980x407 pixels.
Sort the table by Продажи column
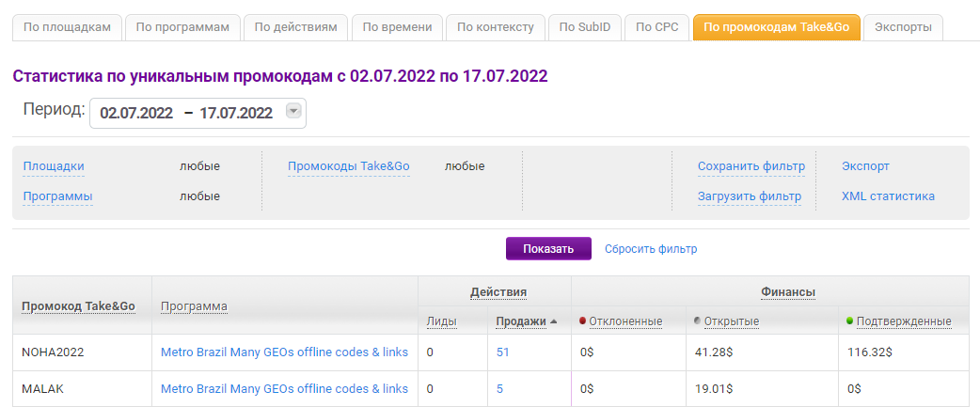click(x=521, y=321)
